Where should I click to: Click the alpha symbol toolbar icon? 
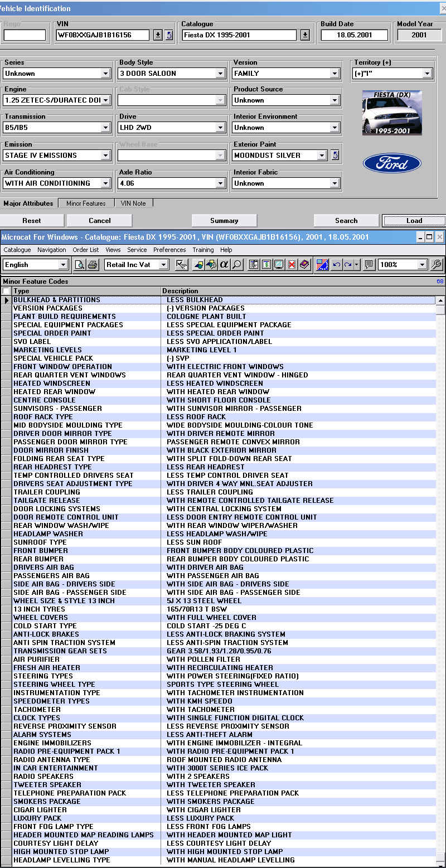tap(224, 265)
